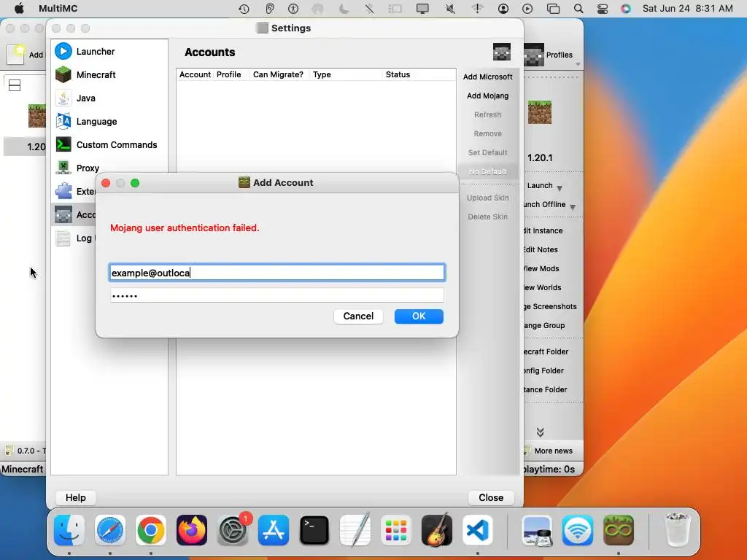Open App Store from the dock
The image size is (747, 560).
pyautogui.click(x=274, y=530)
